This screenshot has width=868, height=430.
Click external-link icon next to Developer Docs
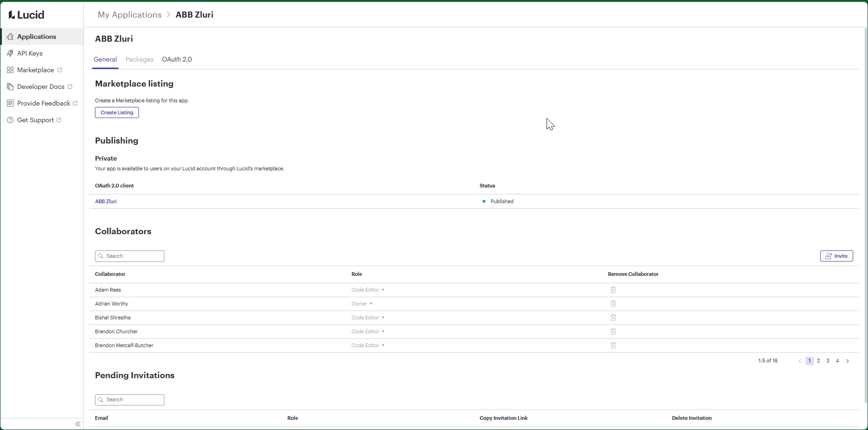[x=70, y=87]
